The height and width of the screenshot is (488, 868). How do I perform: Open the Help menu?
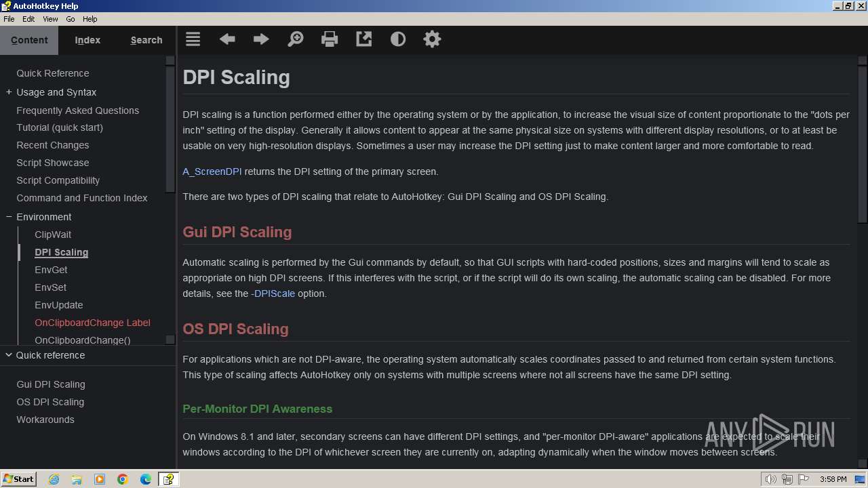(x=90, y=19)
